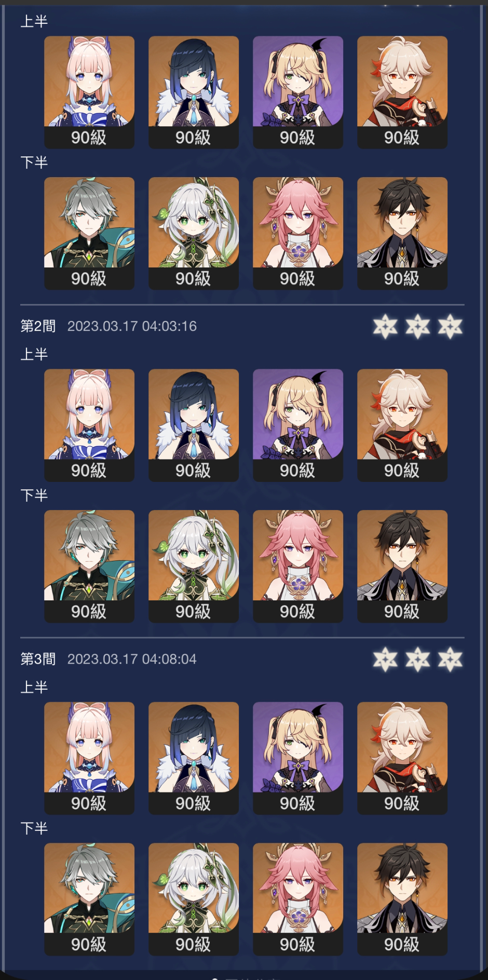
Task: Click the 第2間 chamber heading
Action: point(38,326)
